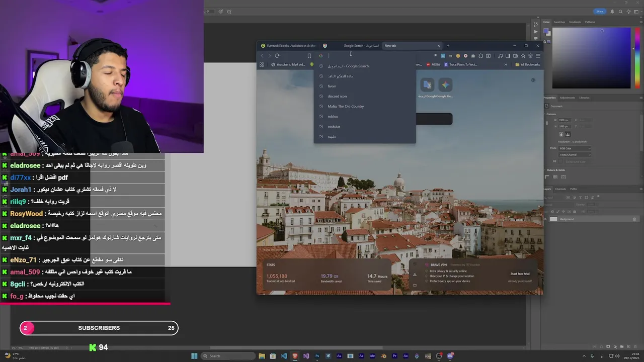The height and width of the screenshot is (362, 644).
Task: Pick the first 'Google Search' suggestion
Action: pos(365,66)
